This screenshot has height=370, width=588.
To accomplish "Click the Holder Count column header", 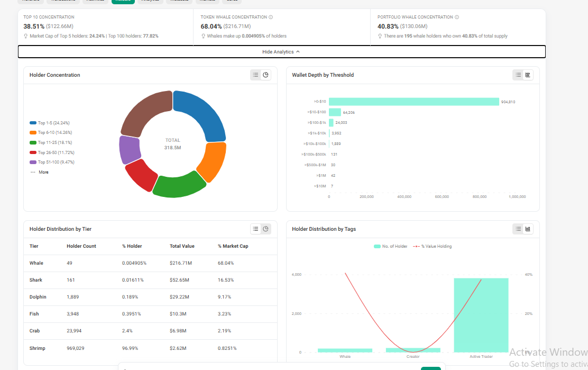I will [81, 246].
